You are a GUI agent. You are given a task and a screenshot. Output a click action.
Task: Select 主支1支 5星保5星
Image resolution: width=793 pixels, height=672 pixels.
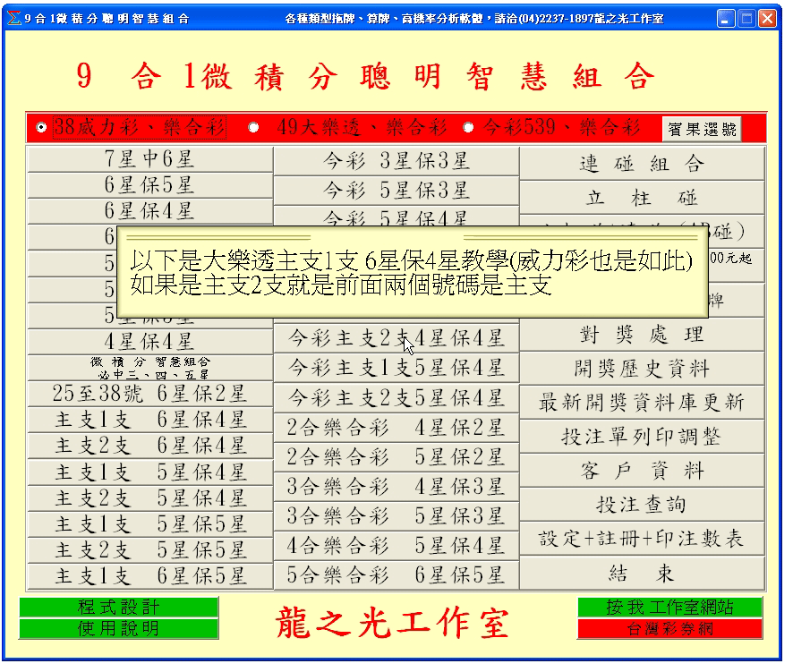click(150, 524)
